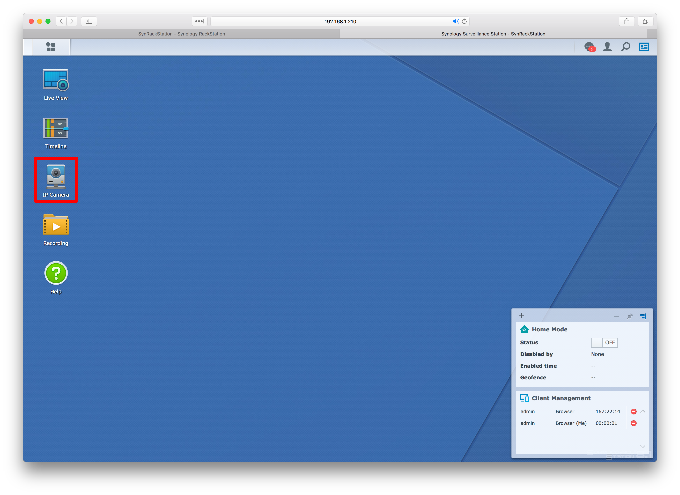Image resolution: width=680 pixels, height=495 pixels.
Task: Switch to the left browser tab
Action: (183, 33)
